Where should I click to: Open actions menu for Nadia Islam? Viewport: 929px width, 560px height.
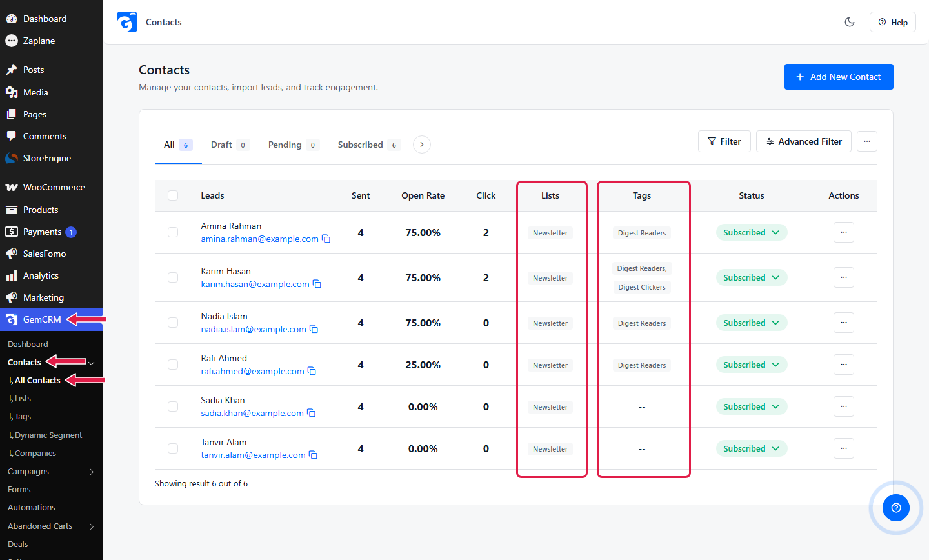pyautogui.click(x=844, y=323)
